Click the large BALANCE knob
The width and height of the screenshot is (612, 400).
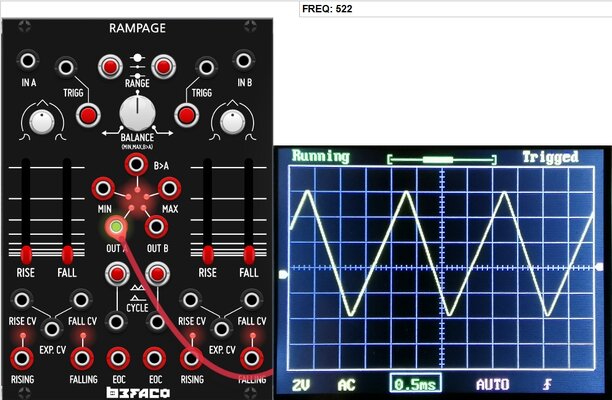(137, 113)
